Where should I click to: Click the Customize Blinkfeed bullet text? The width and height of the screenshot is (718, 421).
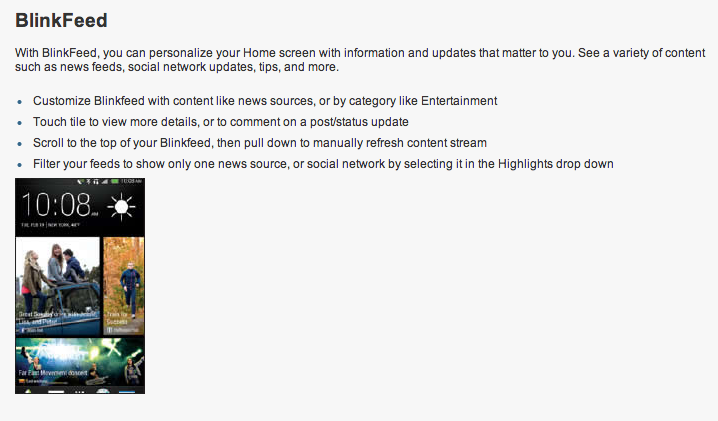click(265, 101)
